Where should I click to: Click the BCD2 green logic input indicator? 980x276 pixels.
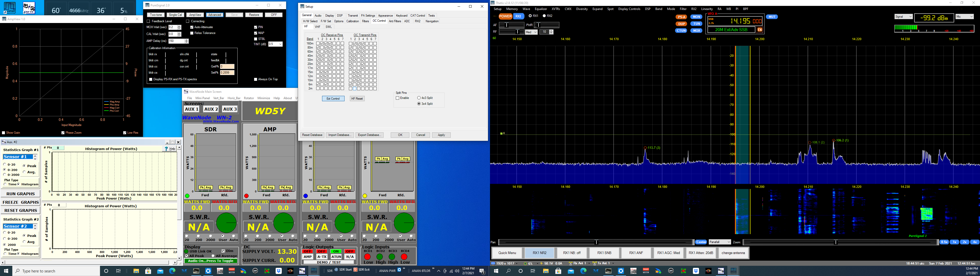click(x=380, y=257)
